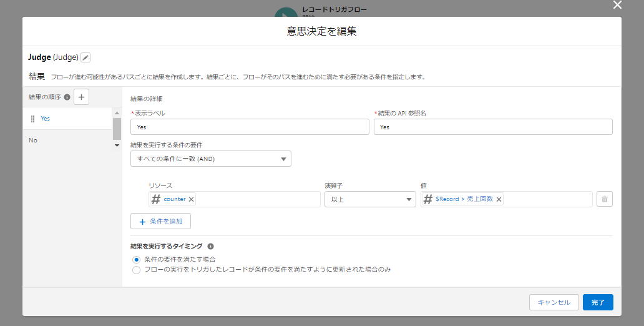
Task: Click the $Record > 売上回数 pill text
Action: click(464, 199)
